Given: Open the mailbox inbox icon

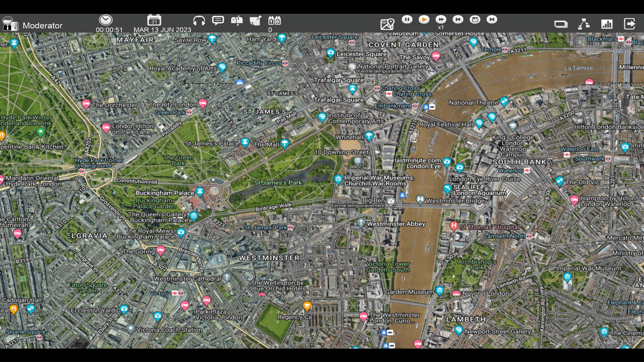Looking at the screenshot, I should (237, 21).
